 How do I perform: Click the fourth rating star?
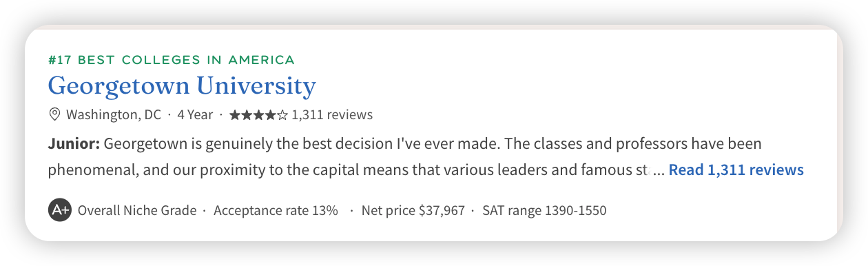click(271, 114)
